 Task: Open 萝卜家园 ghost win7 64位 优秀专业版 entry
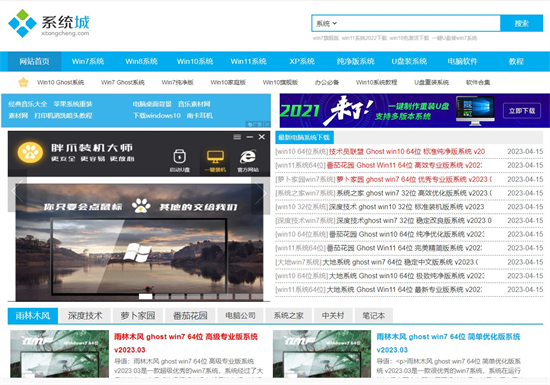click(x=414, y=179)
